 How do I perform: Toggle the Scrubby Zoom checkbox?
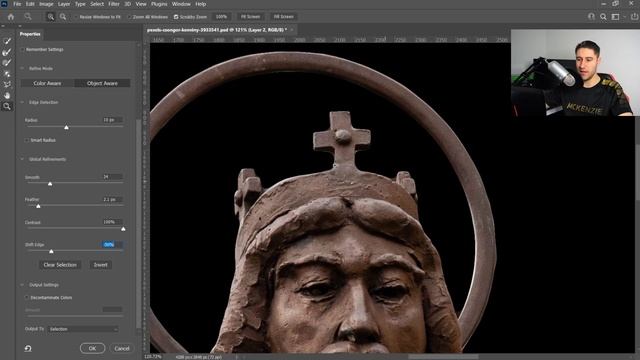(176, 17)
